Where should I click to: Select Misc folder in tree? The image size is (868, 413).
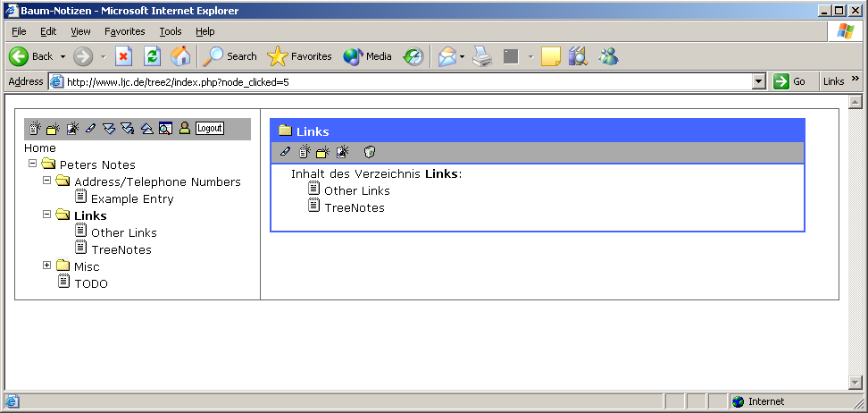tap(87, 266)
